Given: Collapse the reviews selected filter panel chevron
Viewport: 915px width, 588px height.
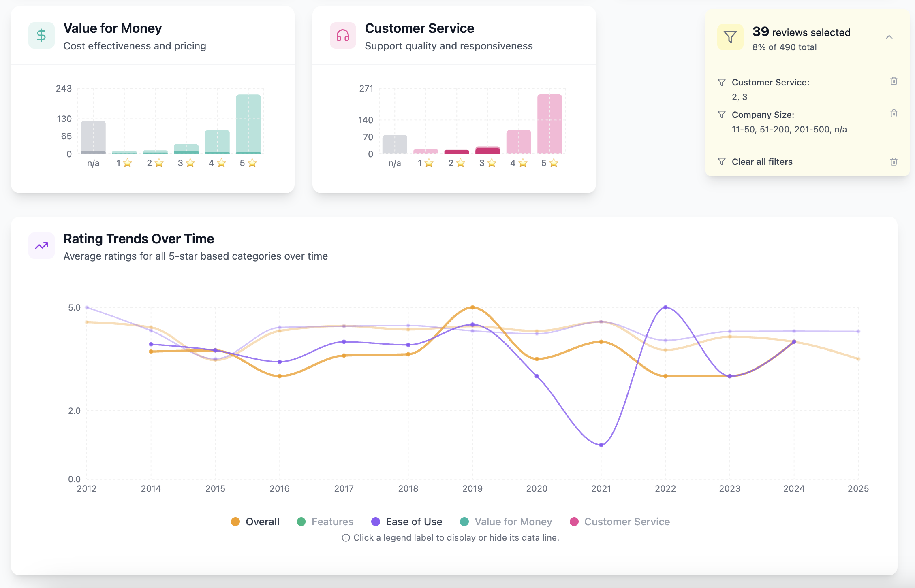Looking at the screenshot, I should pos(889,37).
